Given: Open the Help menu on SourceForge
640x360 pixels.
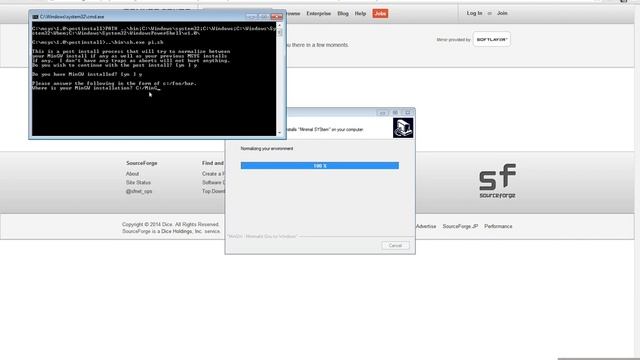Looking at the screenshot, I should click(x=360, y=13).
